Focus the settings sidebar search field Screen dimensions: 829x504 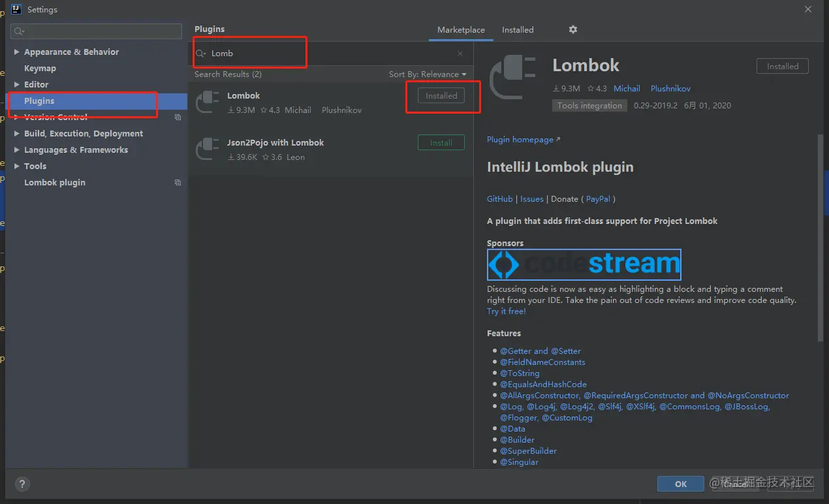coord(96,31)
